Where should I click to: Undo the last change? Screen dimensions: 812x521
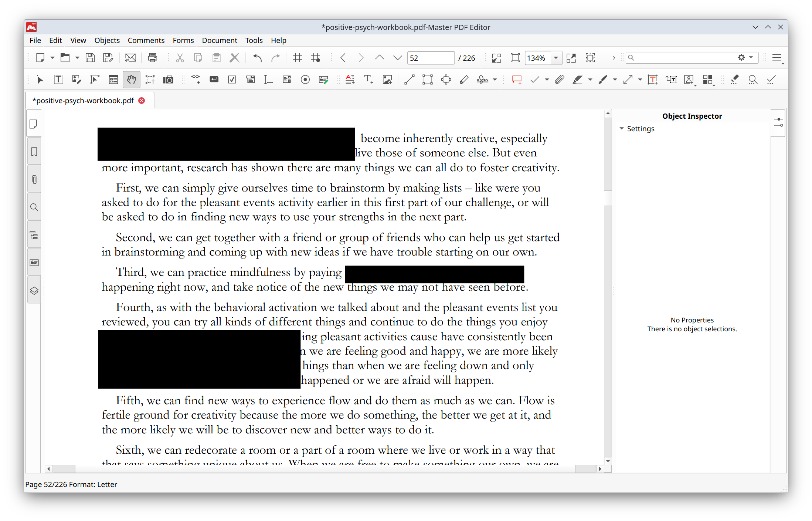(257, 58)
